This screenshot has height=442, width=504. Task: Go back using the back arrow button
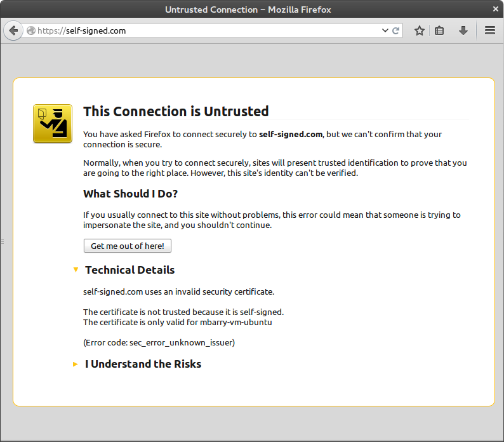coord(13,30)
